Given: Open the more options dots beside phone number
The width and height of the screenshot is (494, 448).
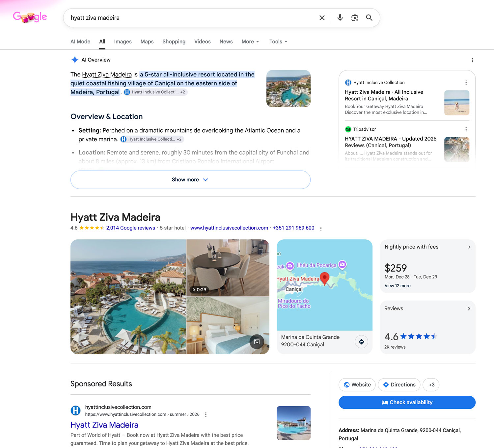Looking at the screenshot, I should (x=321, y=228).
